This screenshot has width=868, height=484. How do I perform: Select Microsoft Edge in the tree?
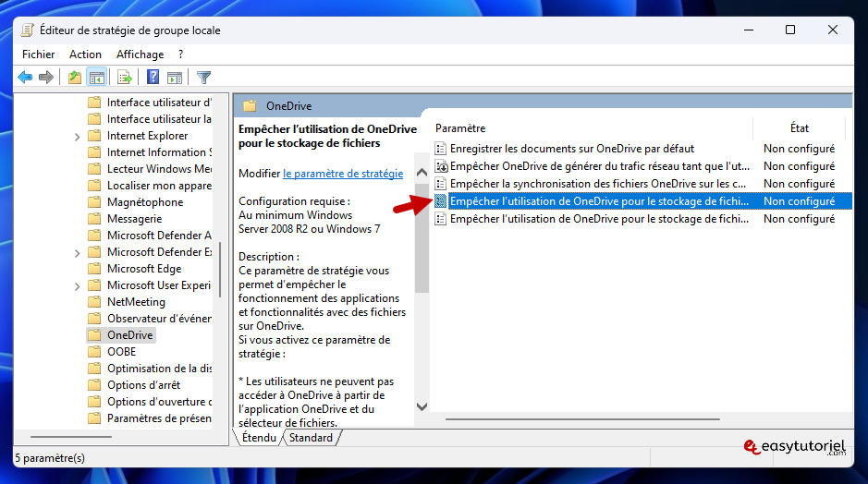tap(144, 269)
